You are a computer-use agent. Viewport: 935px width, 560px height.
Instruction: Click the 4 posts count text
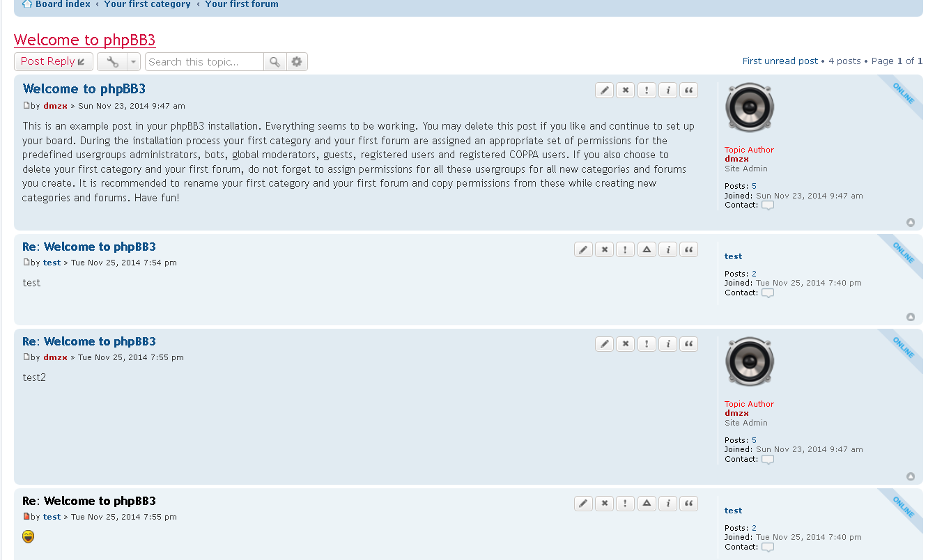point(844,61)
